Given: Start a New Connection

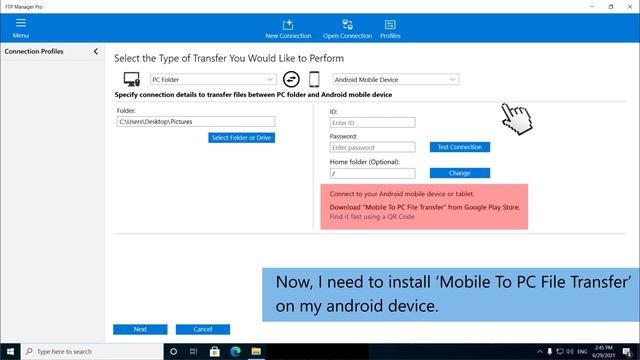Looking at the screenshot, I should tap(288, 29).
